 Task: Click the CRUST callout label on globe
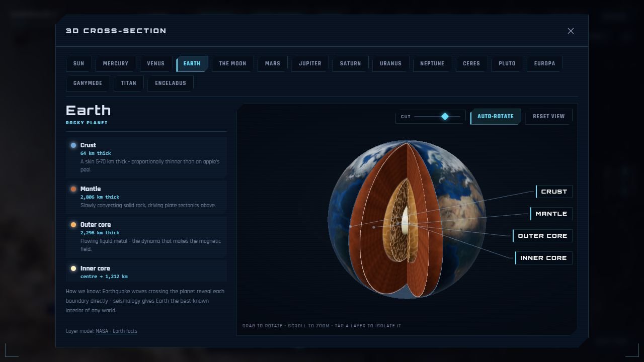click(x=554, y=192)
